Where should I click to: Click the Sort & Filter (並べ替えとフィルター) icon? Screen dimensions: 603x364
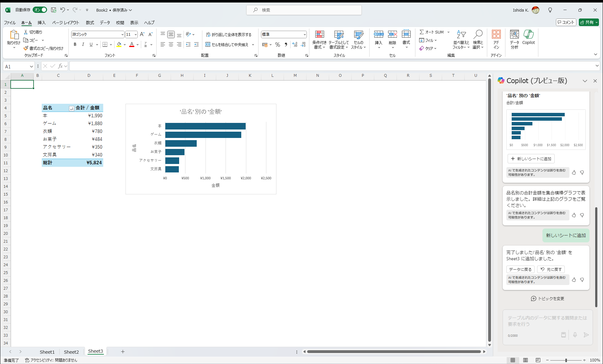coord(461,35)
